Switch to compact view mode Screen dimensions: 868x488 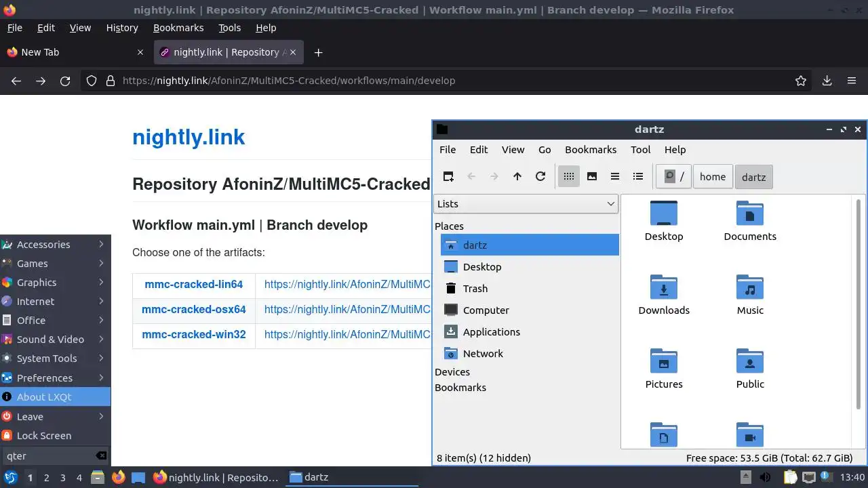[x=615, y=176]
